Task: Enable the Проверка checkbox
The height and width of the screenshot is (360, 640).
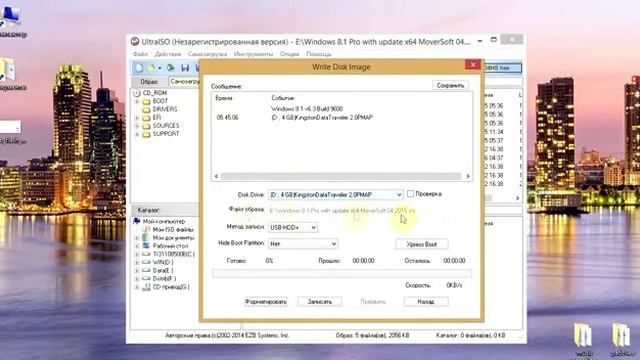Action: [410, 194]
